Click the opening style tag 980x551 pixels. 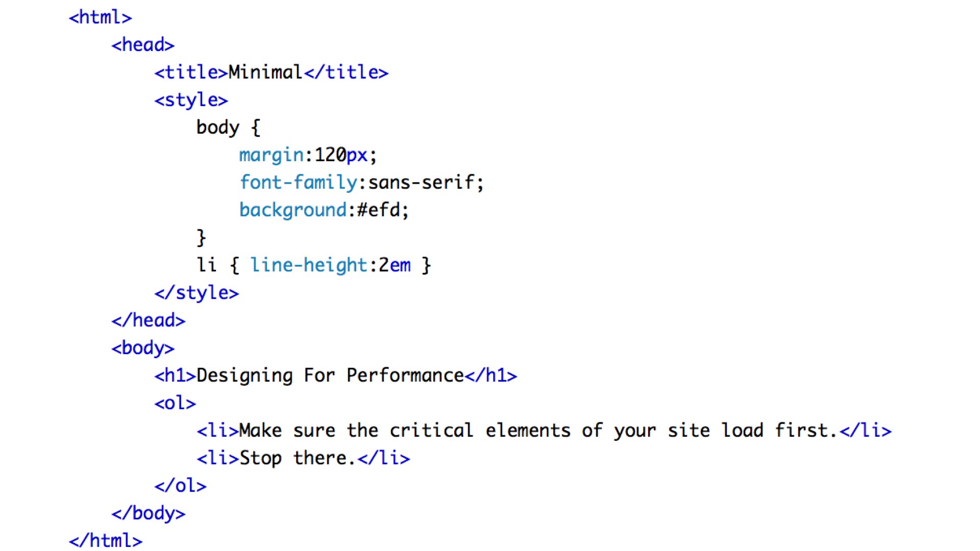(x=191, y=100)
